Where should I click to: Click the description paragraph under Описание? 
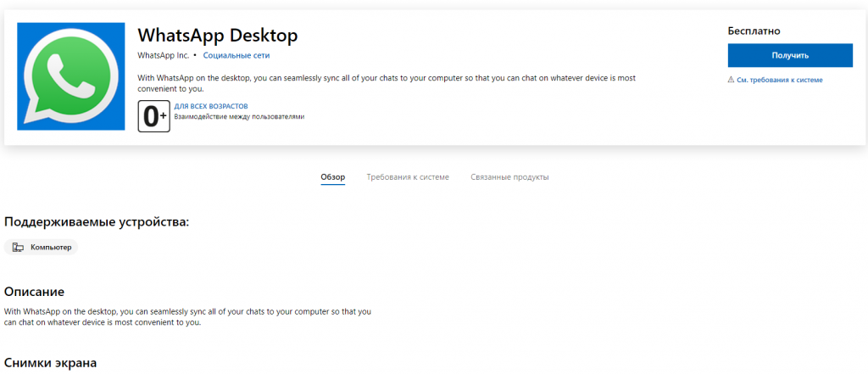(187, 317)
